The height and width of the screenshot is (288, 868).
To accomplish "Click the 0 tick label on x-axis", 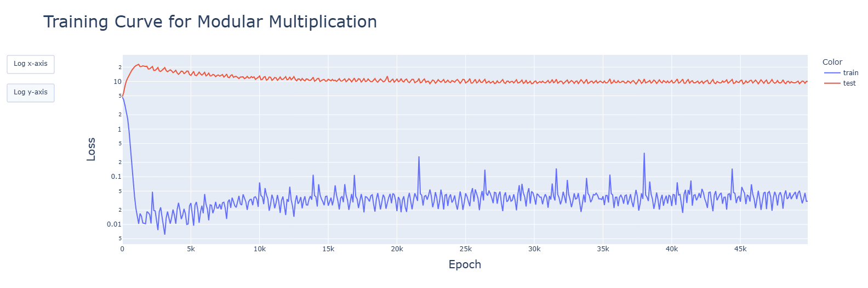I will (x=122, y=249).
